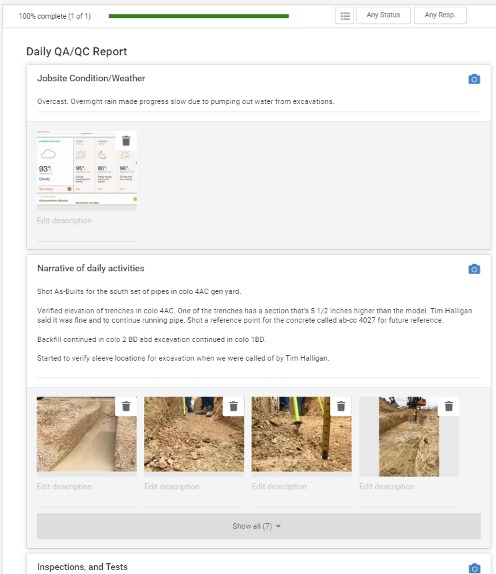
Task: Add photo to Jobsite Condition/Weather section
Action: [x=474, y=79]
